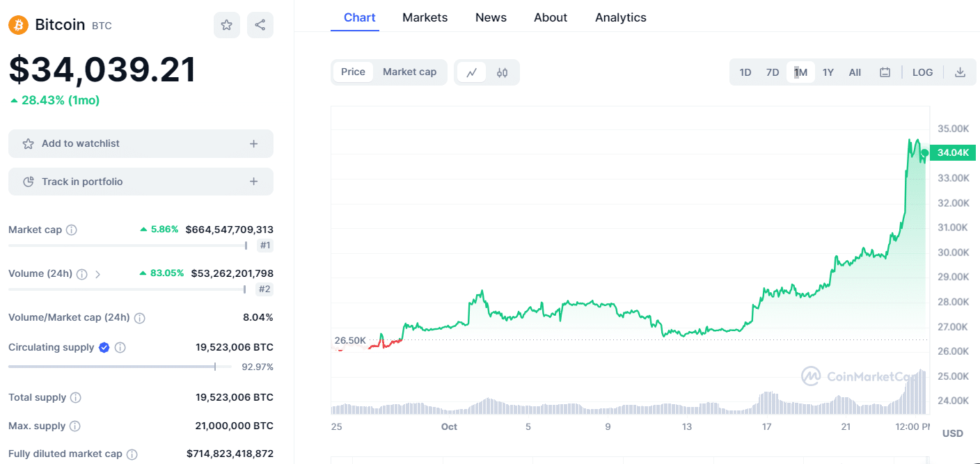Set chart range to 1M
Viewport: 980px width, 464px height.
pos(800,72)
